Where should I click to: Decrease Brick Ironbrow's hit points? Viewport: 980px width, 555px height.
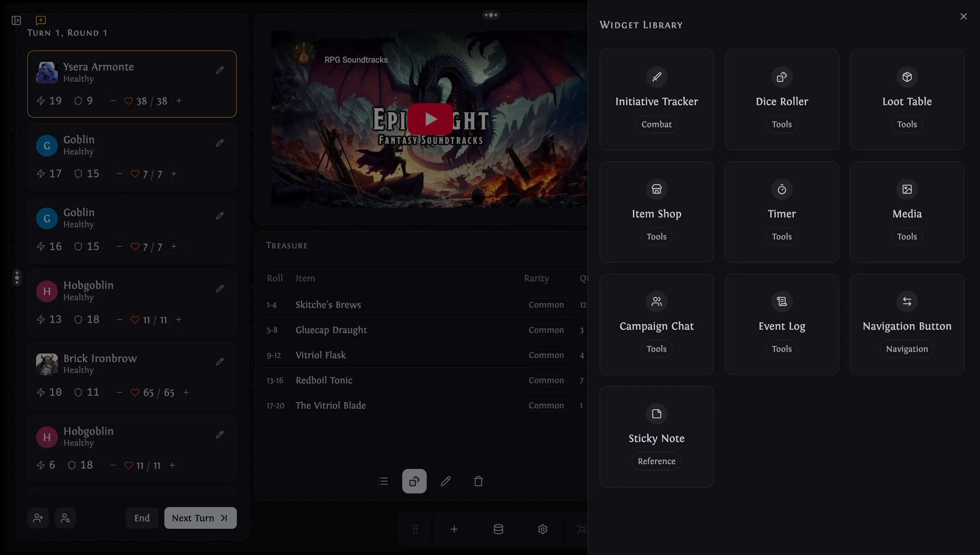point(119,392)
